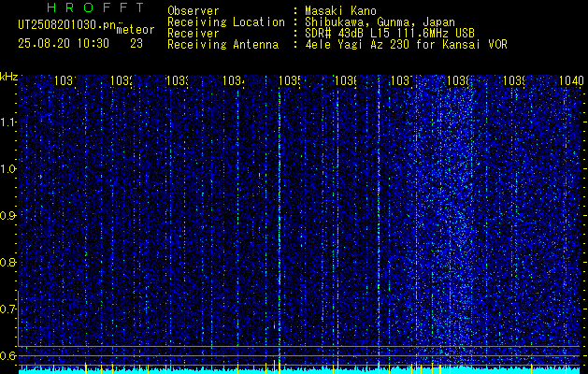Click the 1031 time marker label
This screenshot has width=588, height=374.
66,80
